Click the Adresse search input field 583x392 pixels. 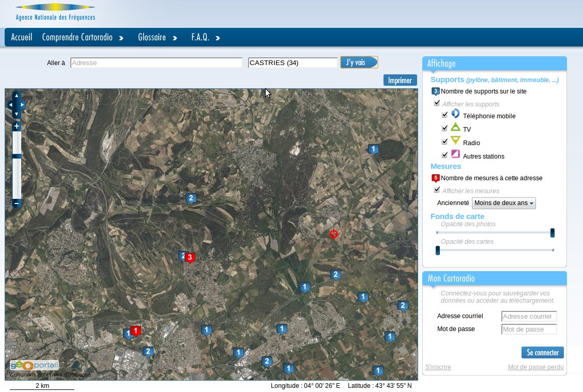pos(156,62)
